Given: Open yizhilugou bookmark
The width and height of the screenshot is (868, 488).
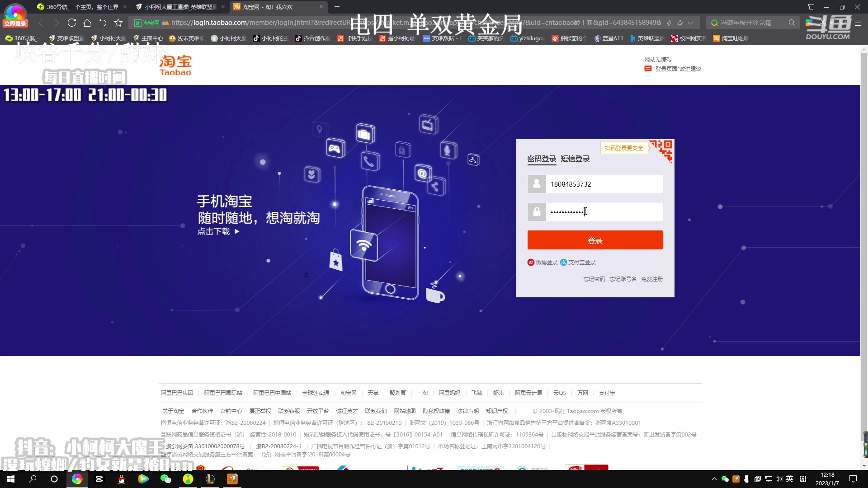Looking at the screenshot, I should click(x=528, y=38).
